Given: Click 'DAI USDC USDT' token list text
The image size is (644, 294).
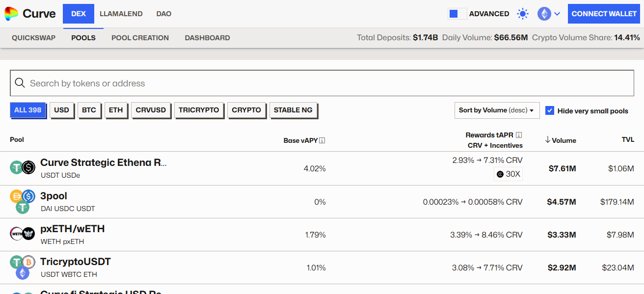Looking at the screenshot, I should tap(68, 209).
